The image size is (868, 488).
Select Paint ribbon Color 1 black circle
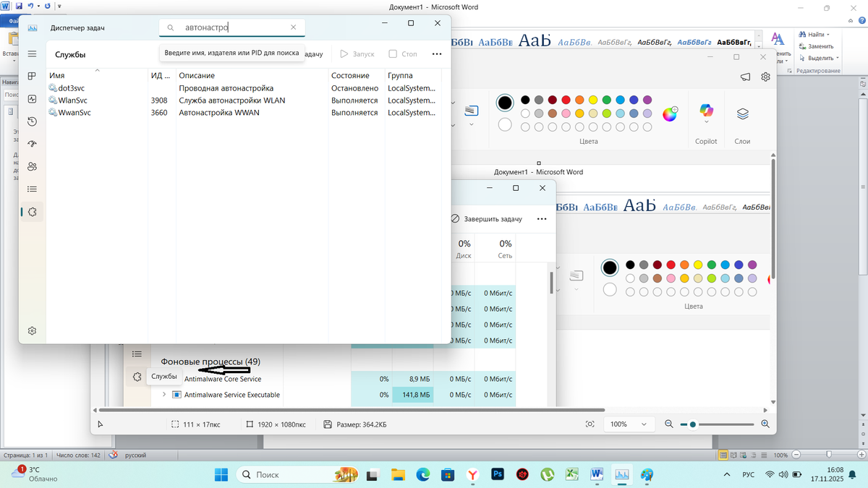pyautogui.click(x=505, y=103)
